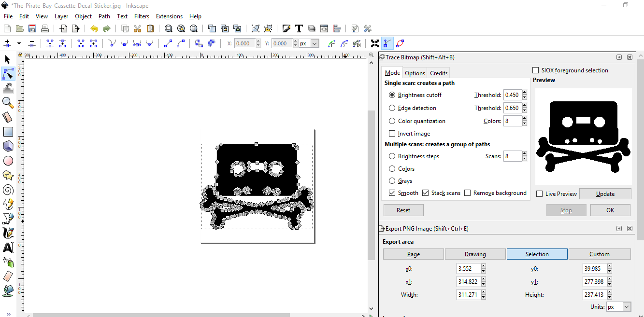Set export area to Drawing
The height and width of the screenshot is (317, 644).
point(475,254)
